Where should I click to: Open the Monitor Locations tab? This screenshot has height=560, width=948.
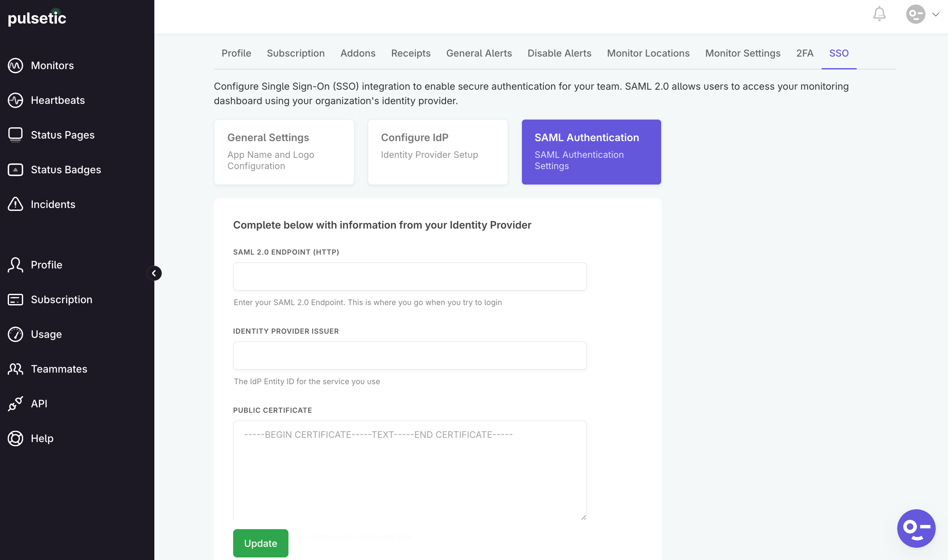point(648,53)
